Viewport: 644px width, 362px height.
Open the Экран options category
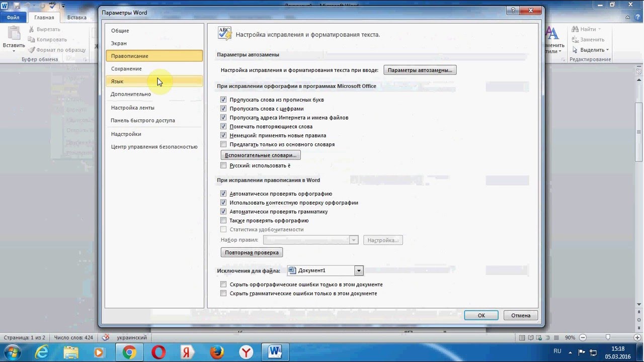[x=154, y=43]
